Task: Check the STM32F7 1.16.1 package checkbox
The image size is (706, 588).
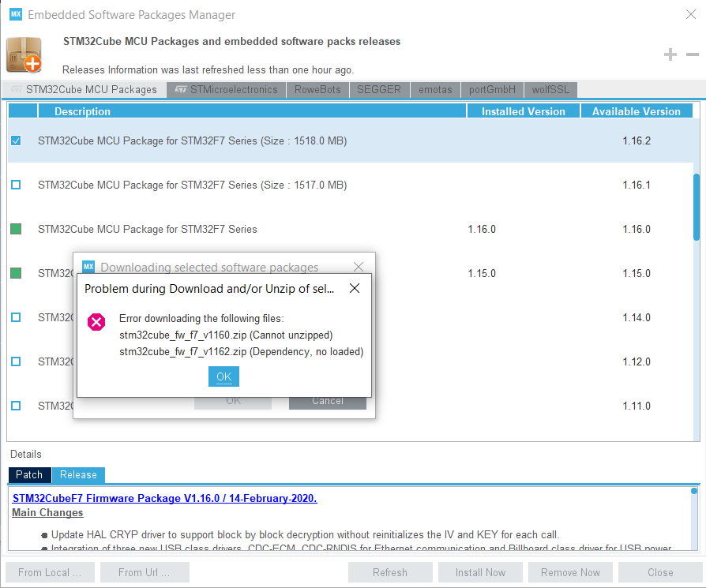Action: [x=16, y=185]
